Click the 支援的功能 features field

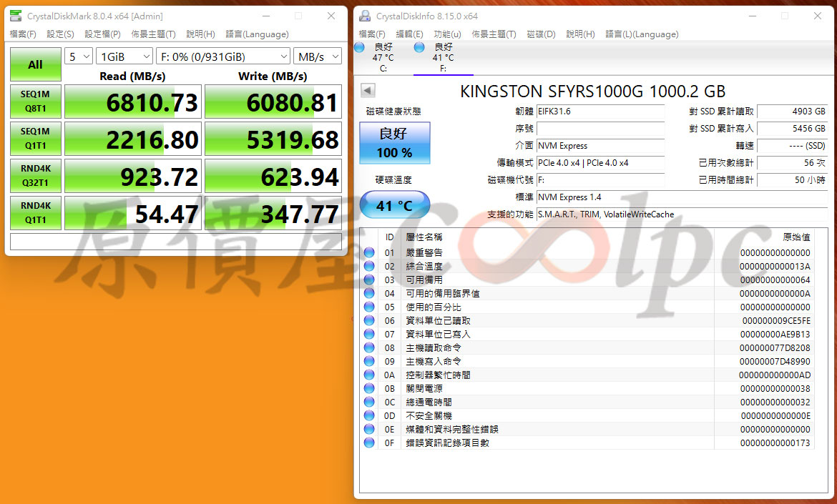pos(682,214)
